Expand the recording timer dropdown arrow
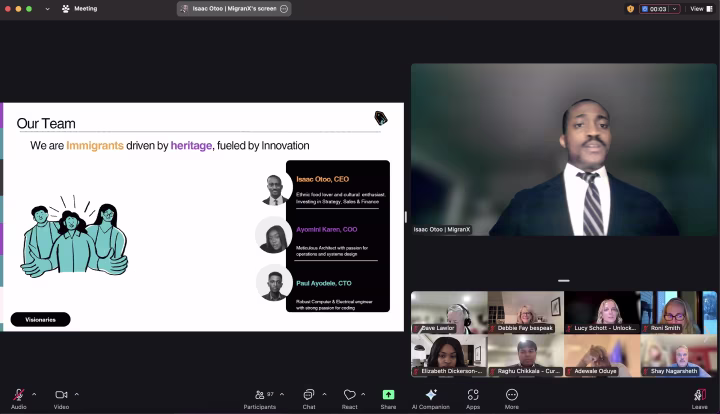This screenshot has width=720, height=414. click(x=675, y=9)
